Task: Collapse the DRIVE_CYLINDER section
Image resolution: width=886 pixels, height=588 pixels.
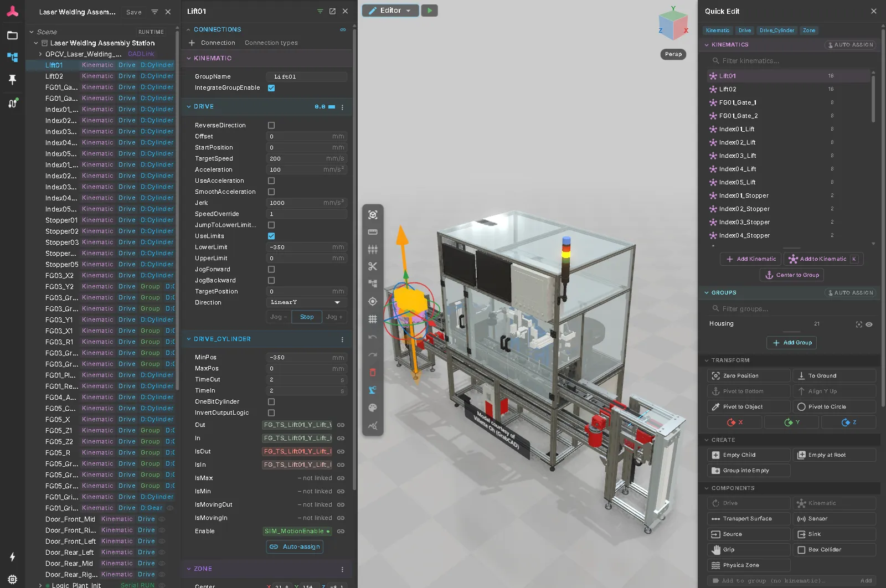Action: pos(221,339)
